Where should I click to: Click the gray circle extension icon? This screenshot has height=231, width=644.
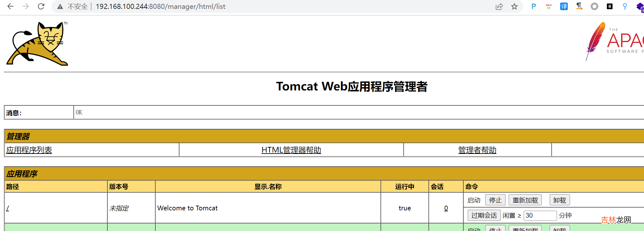594,6
